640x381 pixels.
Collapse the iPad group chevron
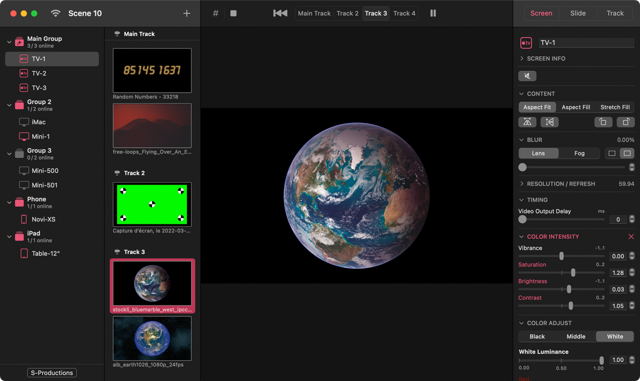click(9, 237)
